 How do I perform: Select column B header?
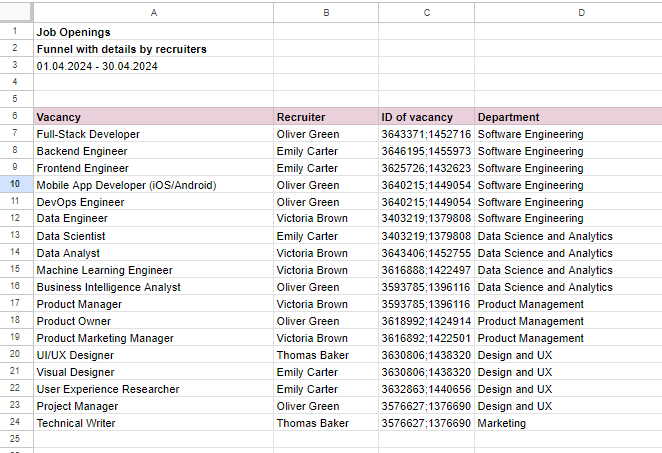pos(326,13)
